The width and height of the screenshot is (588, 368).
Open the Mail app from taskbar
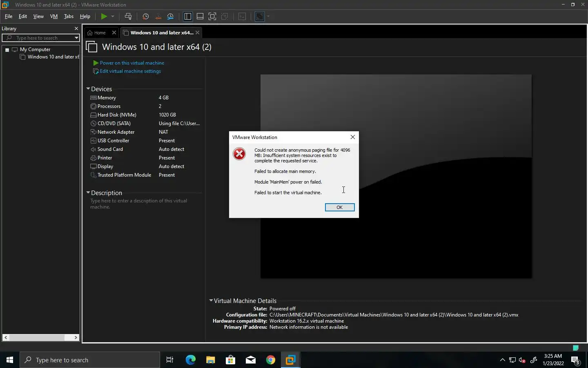pos(251,360)
